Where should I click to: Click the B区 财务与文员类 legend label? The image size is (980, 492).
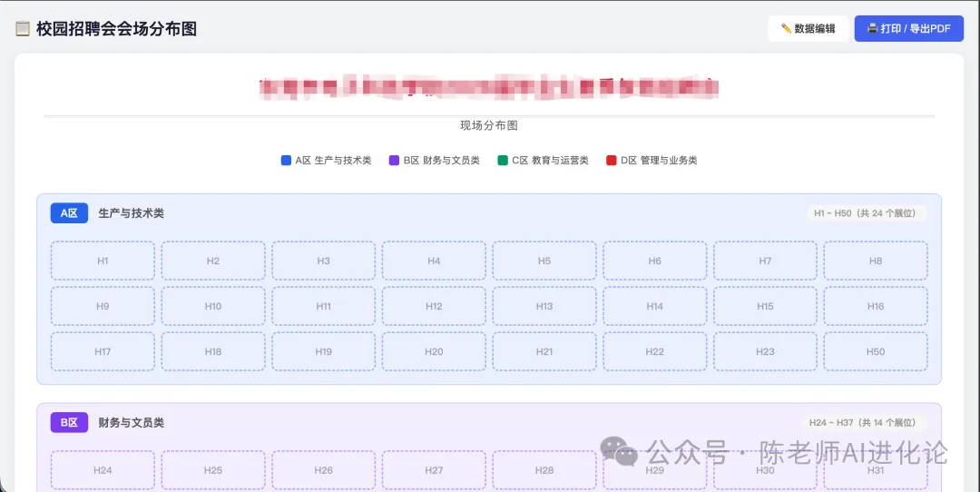442,161
